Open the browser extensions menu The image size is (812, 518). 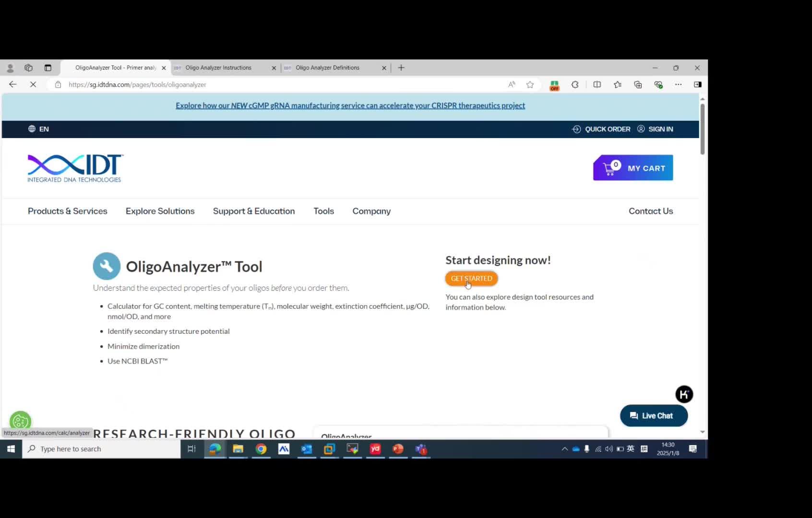(575, 84)
